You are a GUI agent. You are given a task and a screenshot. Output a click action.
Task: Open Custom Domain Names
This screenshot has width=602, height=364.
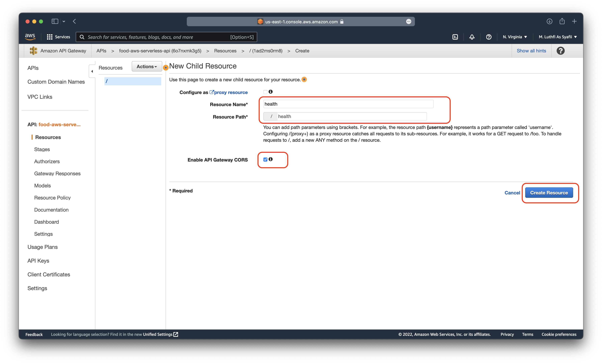pyautogui.click(x=56, y=82)
